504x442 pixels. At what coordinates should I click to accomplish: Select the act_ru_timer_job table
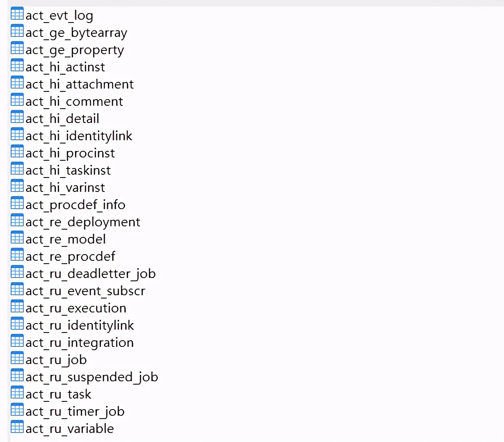(75, 412)
